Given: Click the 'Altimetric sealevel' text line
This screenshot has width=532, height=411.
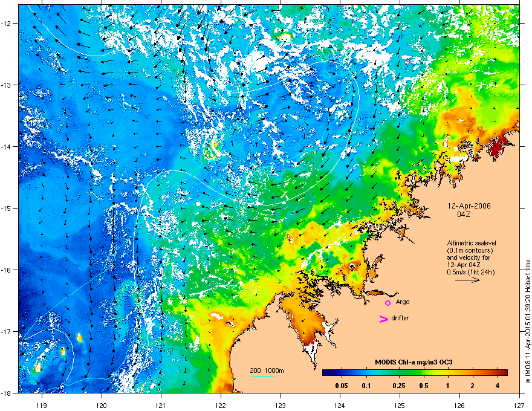Looking at the screenshot, I should tap(472, 243).
